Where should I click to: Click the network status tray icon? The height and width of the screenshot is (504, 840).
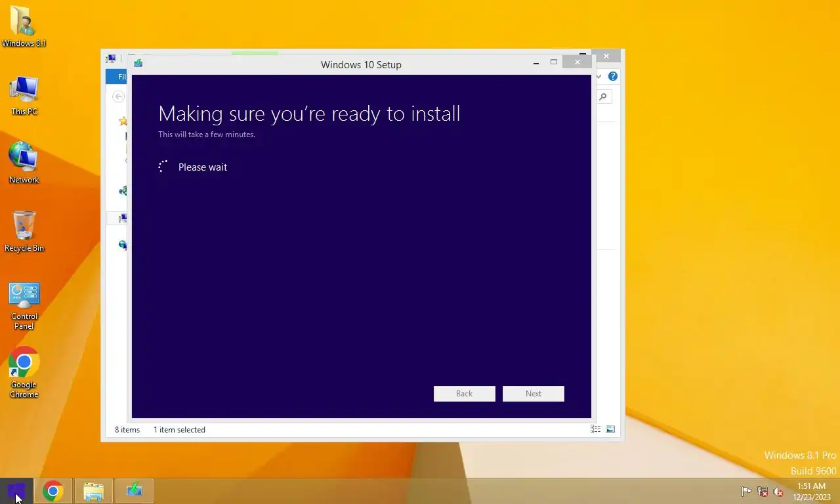point(763,492)
